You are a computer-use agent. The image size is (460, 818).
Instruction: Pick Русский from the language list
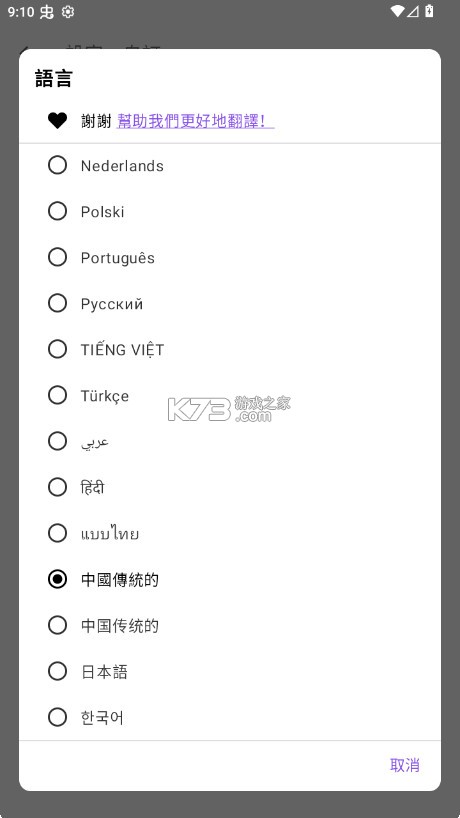(x=229, y=303)
